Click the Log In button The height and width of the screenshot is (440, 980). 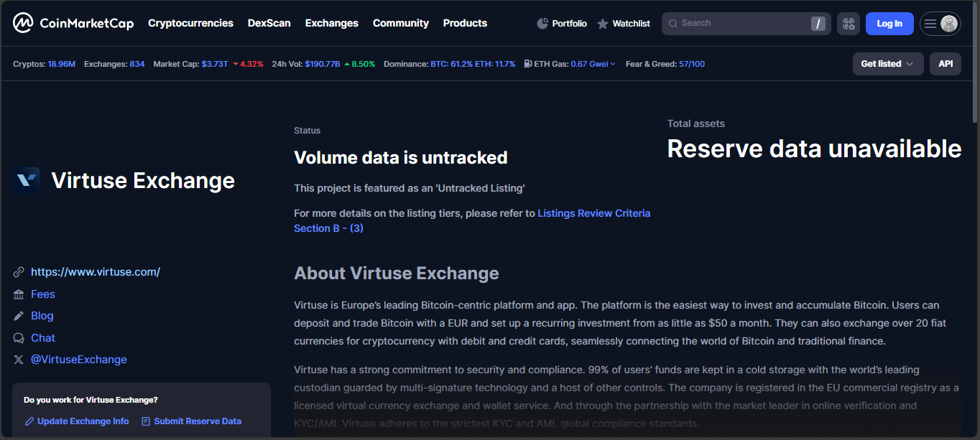889,24
